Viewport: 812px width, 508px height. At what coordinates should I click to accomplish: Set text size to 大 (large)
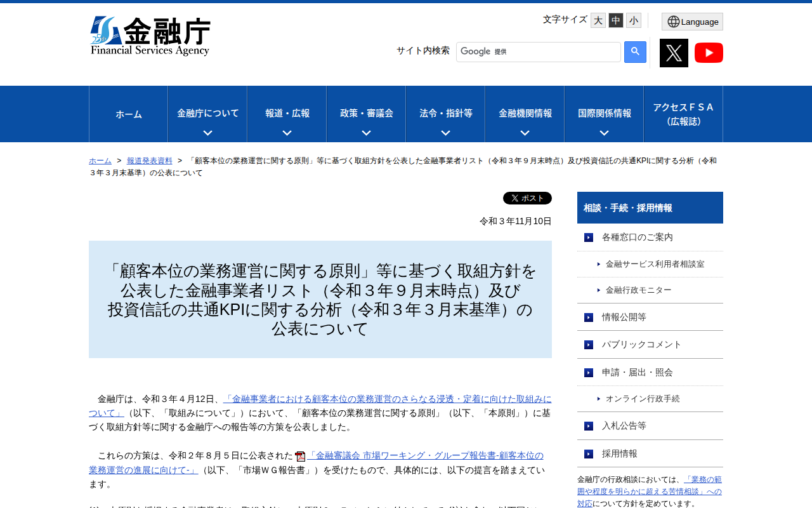598,20
